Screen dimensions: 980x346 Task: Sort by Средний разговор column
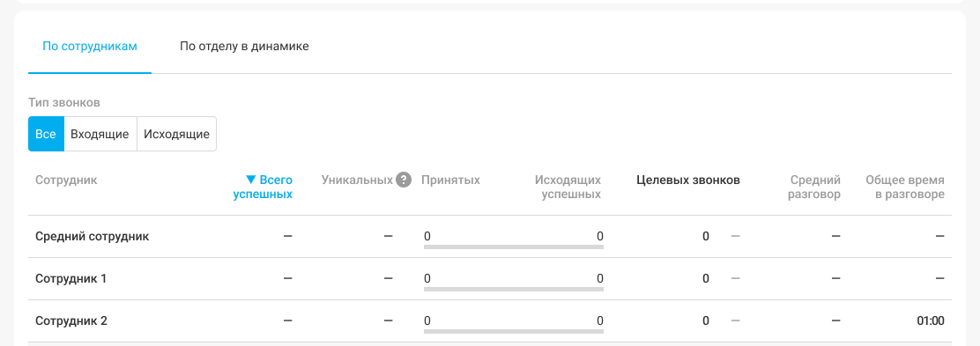coord(814,187)
